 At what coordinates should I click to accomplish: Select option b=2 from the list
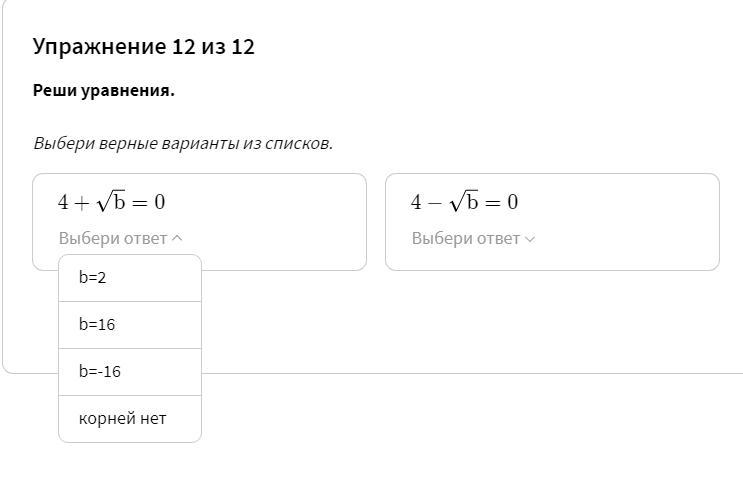click(x=130, y=278)
